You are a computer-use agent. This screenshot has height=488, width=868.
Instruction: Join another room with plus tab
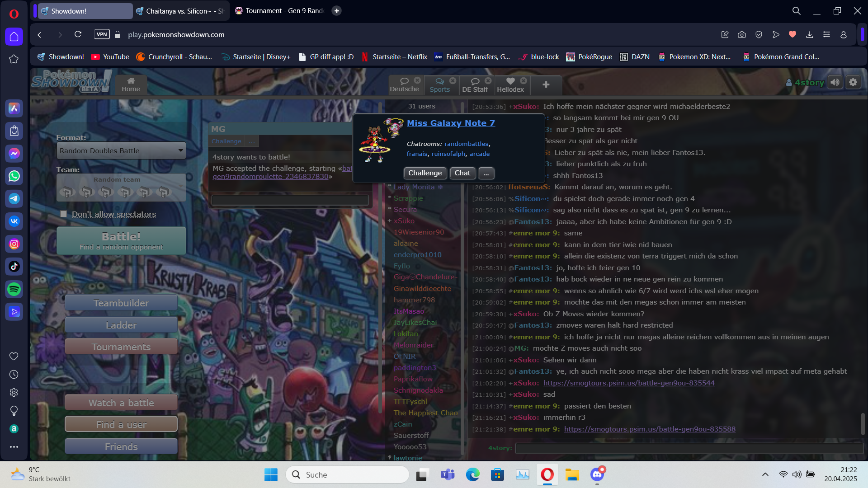click(546, 85)
